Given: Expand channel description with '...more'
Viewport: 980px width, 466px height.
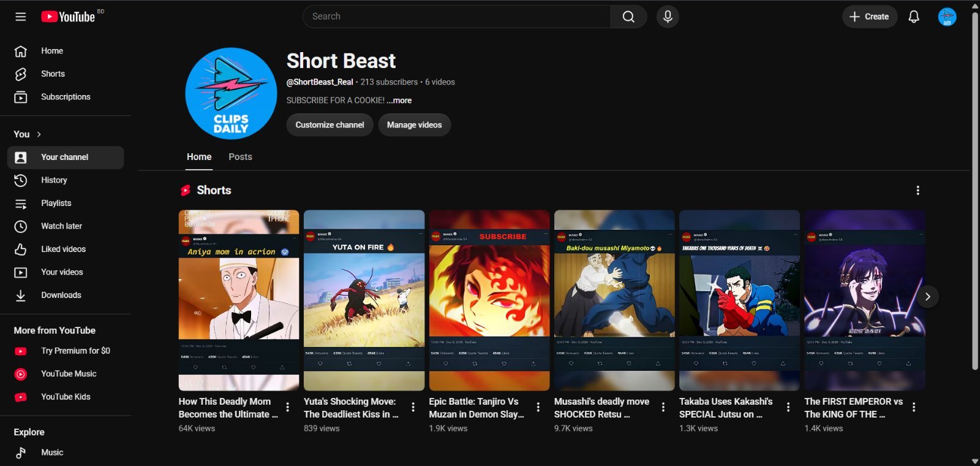Looking at the screenshot, I should (399, 101).
